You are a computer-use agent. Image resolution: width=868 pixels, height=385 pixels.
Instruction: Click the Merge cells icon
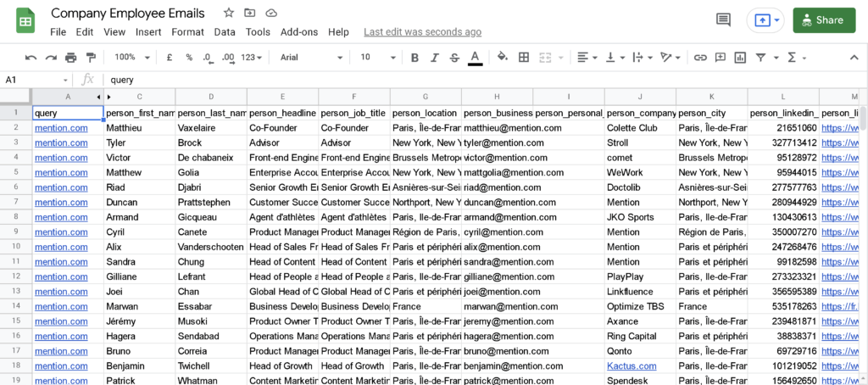pyautogui.click(x=546, y=58)
